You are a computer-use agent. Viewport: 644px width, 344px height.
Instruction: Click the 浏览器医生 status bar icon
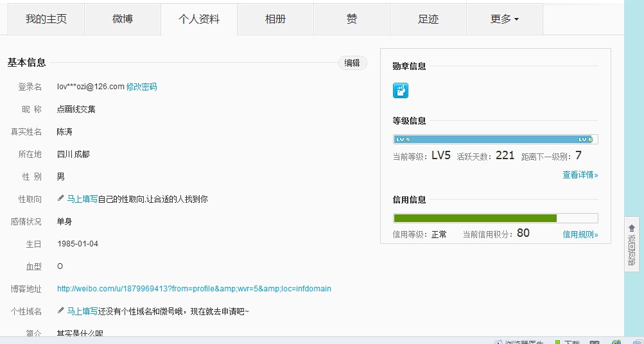click(498, 342)
